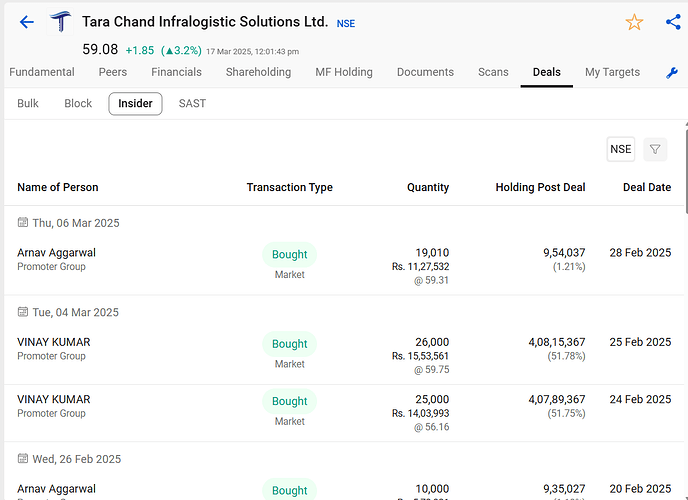Click the NSE link next to company name
This screenshot has width=688, height=500.
coord(346,24)
